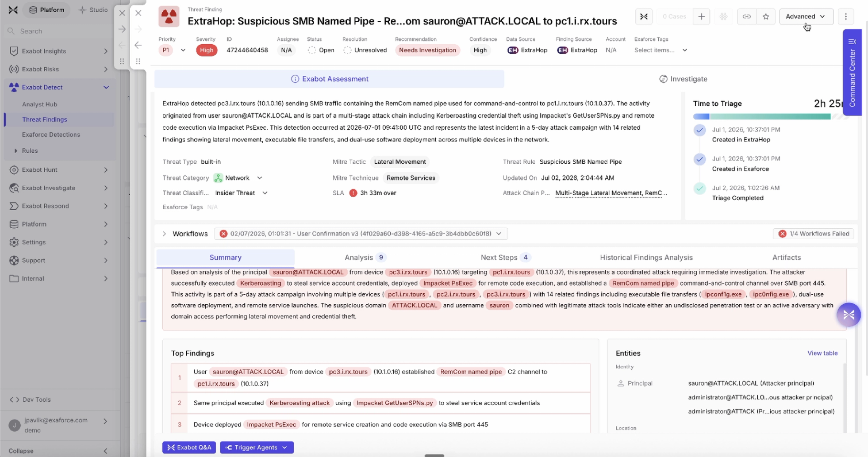Screen dimensions: 868x457
Task: Open the Exaforce Tags Select items dropdown
Action: click(x=660, y=50)
